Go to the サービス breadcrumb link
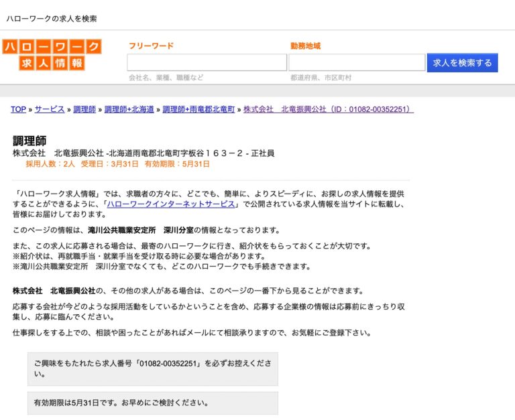This screenshot has height=420, width=515. (x=50, y=109)
